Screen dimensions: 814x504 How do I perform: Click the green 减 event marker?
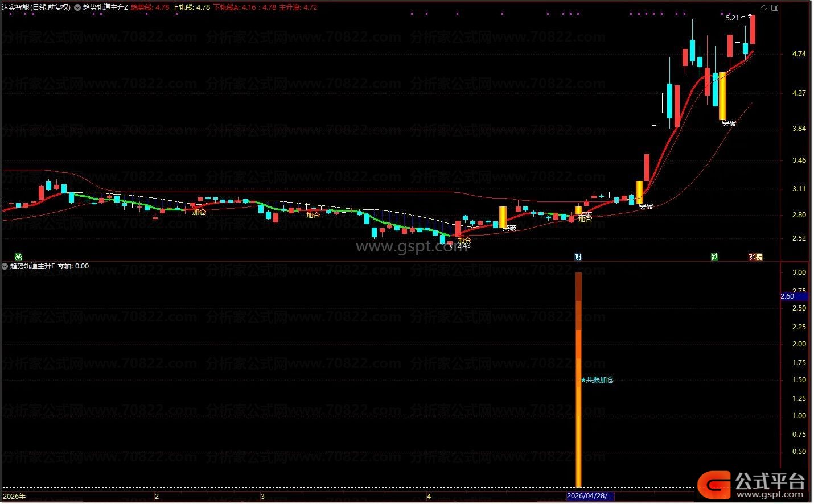19,257
